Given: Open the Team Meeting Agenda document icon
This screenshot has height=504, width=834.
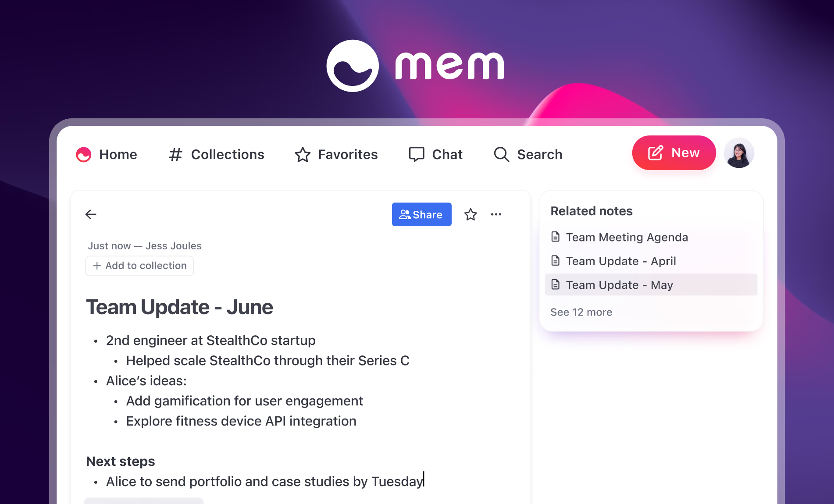Looking at the screenshot, I should coord(556,237).
